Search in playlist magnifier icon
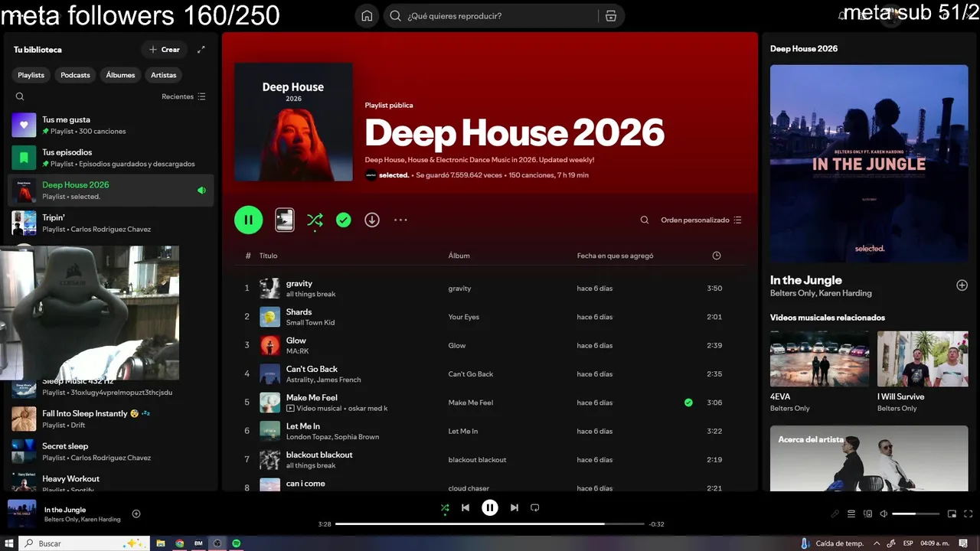Viewport: 980px width, 551px height. pyautogui.click(x=645, y=220)
